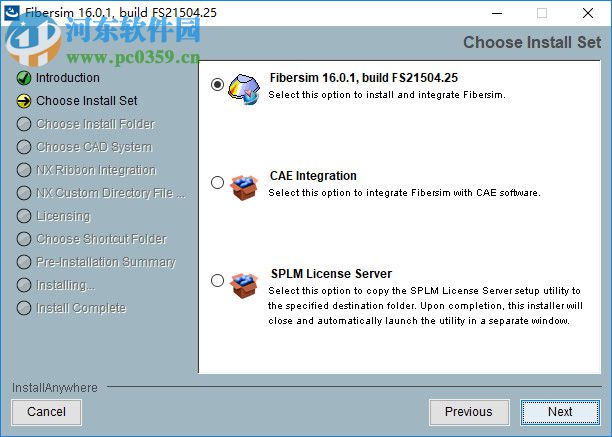Image resolution: width=612 pixels, height=437 pixels.
Task: Minimize the installer window
Action: tap(497, 13)
